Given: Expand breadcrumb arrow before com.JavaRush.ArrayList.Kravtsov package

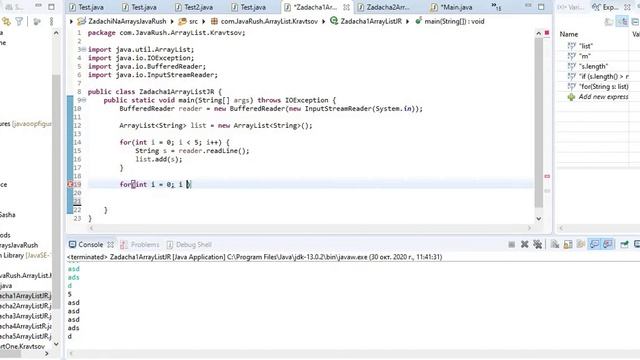Looking at the screenshot, I should pyautogui.click(x=204, y=21).
